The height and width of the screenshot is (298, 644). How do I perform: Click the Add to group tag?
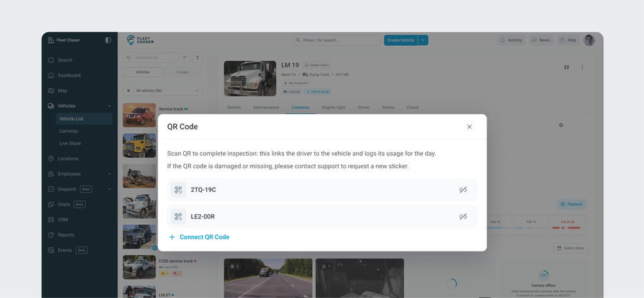click(318, 92)
